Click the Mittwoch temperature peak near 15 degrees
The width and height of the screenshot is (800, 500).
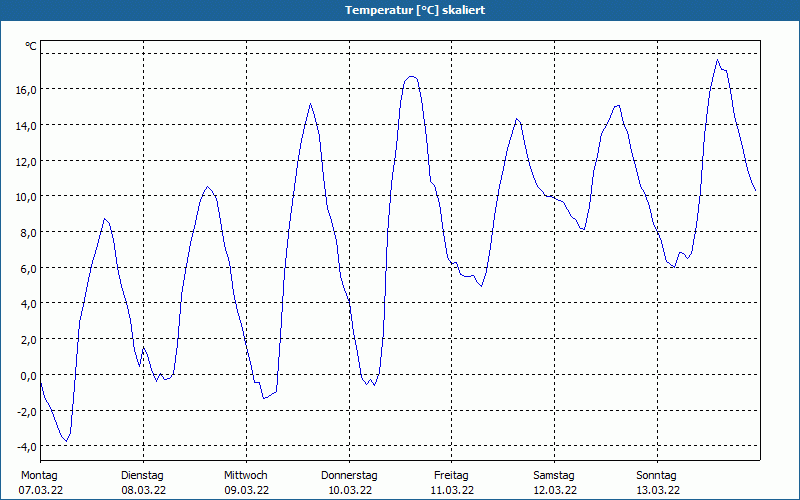pos(311,104)
